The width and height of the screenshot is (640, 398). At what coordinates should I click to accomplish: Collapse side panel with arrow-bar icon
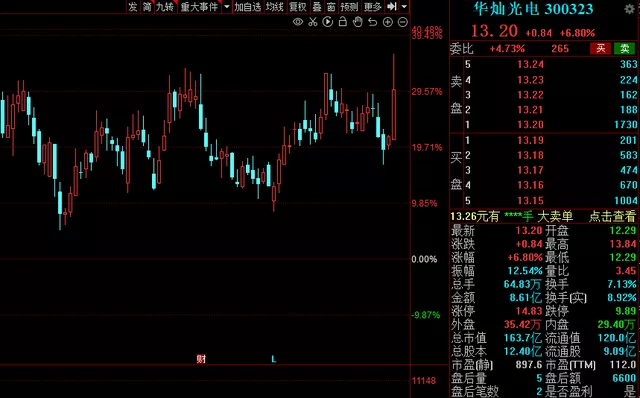pos(392,6)
